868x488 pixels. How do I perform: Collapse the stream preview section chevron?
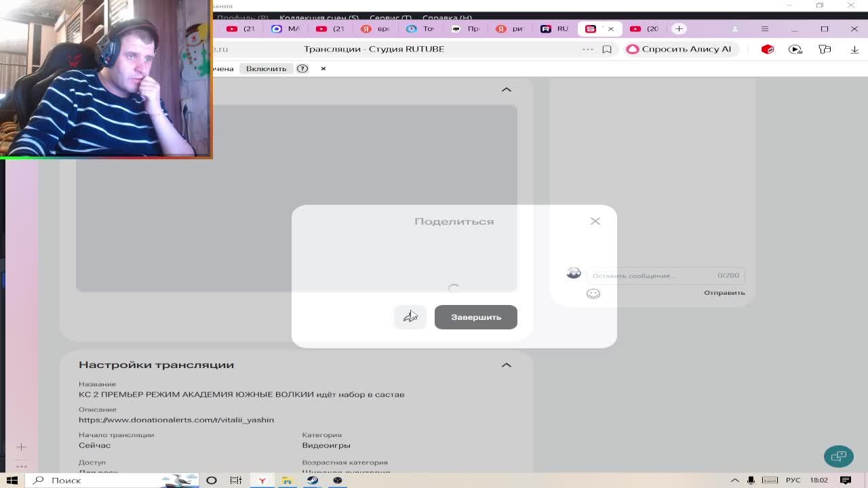507,89
